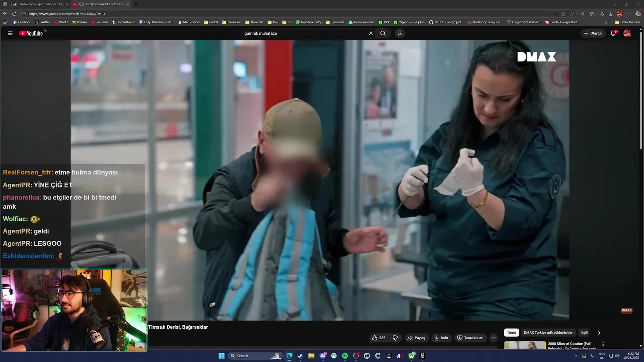Open the YouTube account avatar menu
Screen dimensions: 644x362
(x=627, y=33)
